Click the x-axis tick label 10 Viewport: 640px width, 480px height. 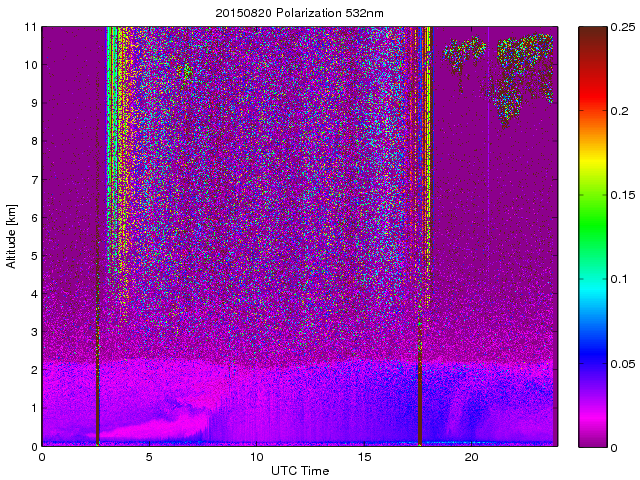coord(256,457)
